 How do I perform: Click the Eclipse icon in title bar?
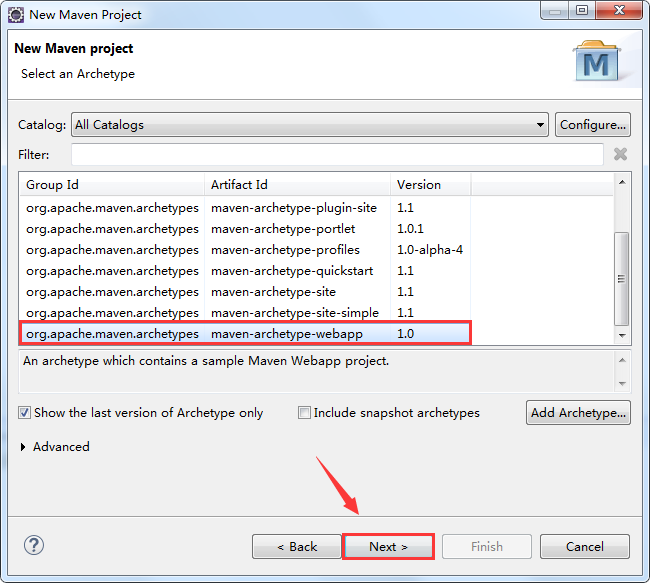pos(16,15)
